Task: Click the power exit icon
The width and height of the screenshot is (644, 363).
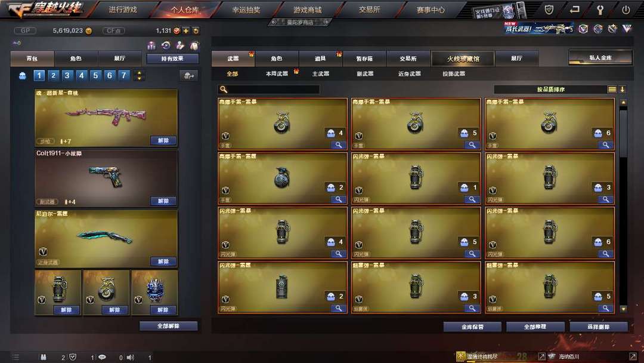Action: pyautogui.click(x=626, y=10)
